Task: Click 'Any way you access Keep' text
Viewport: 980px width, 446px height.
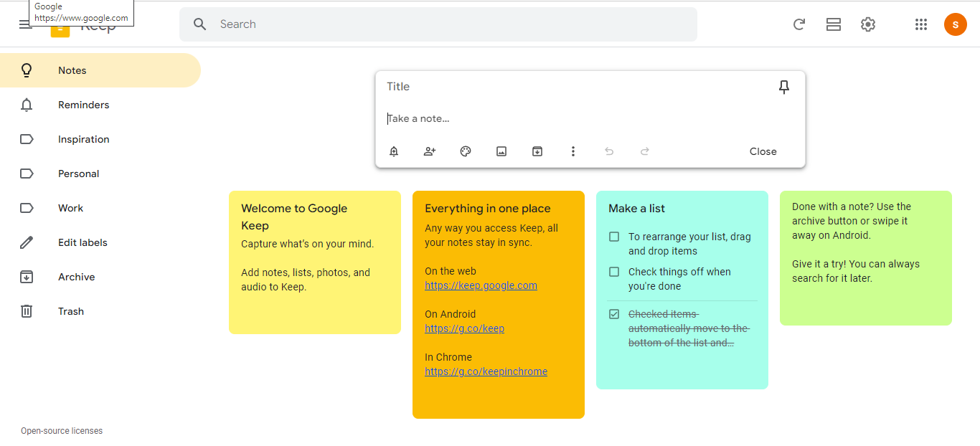Action: point(491,235)
